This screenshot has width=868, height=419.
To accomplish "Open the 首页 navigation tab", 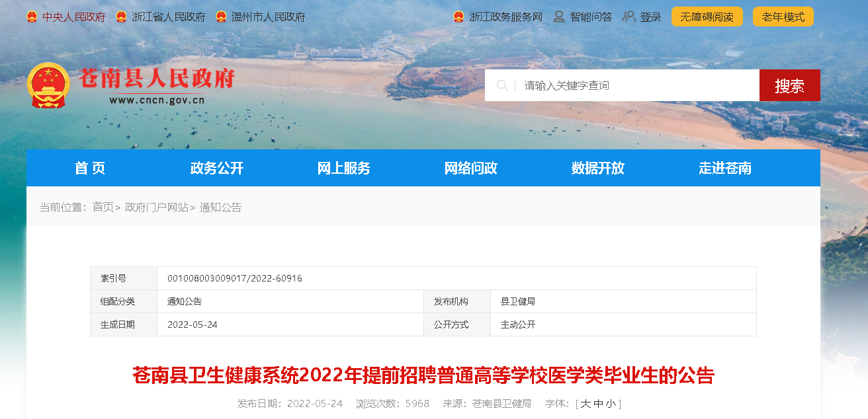I will point(90,168).
